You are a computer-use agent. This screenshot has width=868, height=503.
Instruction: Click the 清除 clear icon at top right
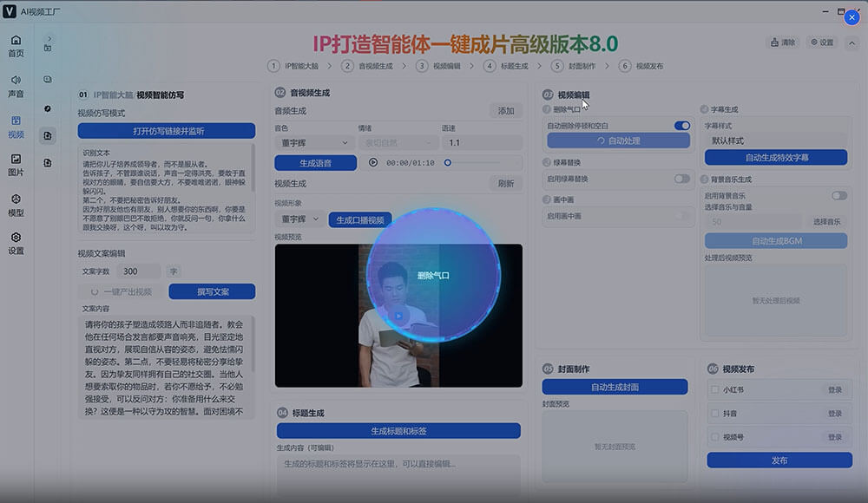[782, 41]
